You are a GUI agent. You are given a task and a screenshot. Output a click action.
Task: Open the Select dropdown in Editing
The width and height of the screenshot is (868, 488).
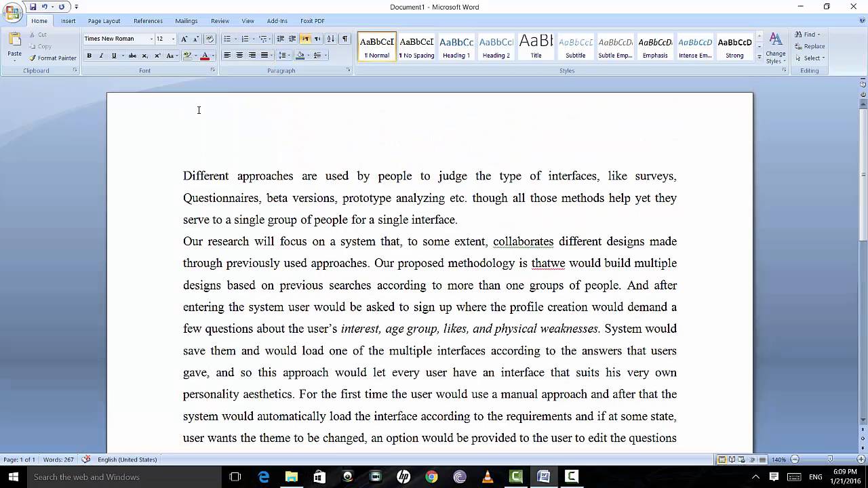(810, 58)
